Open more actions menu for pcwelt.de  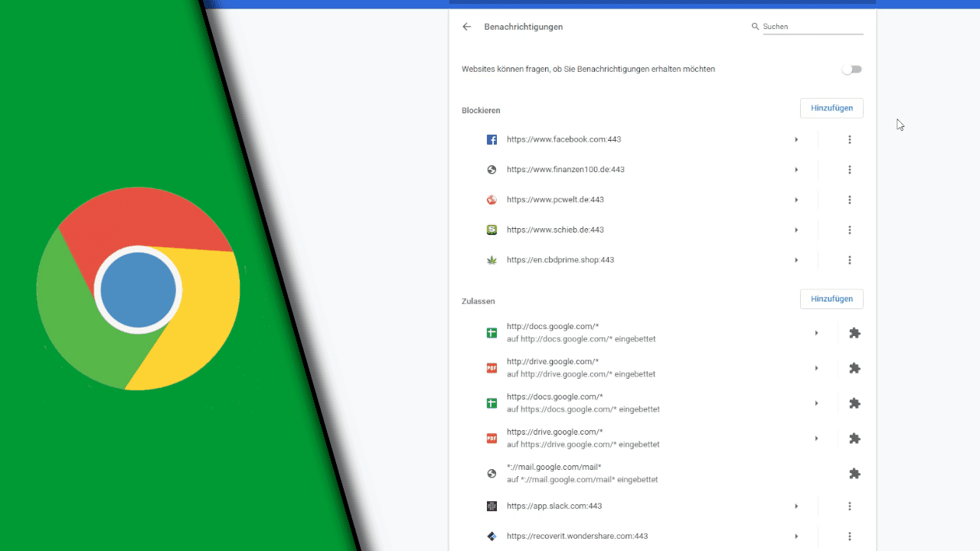tap(850, 200)
